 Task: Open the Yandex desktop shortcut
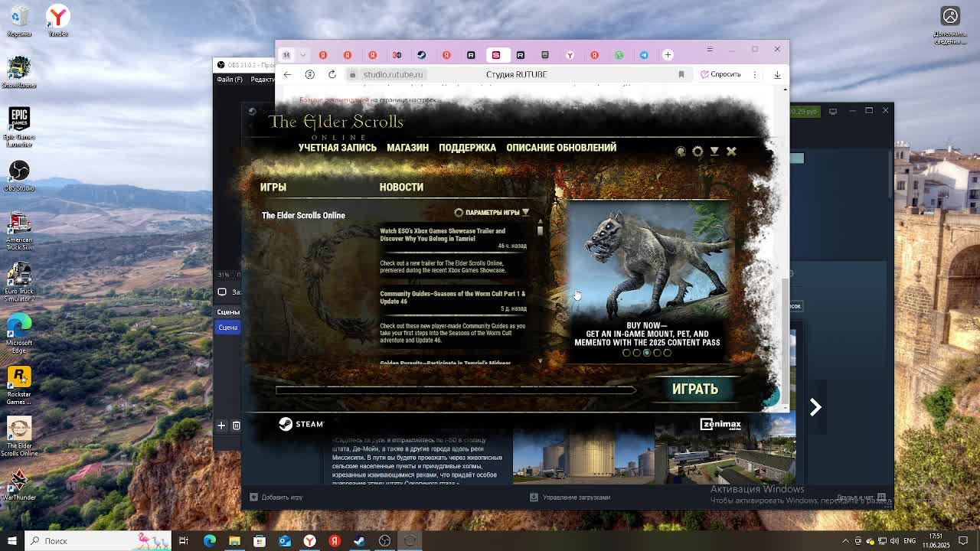(x=58, y=21)
